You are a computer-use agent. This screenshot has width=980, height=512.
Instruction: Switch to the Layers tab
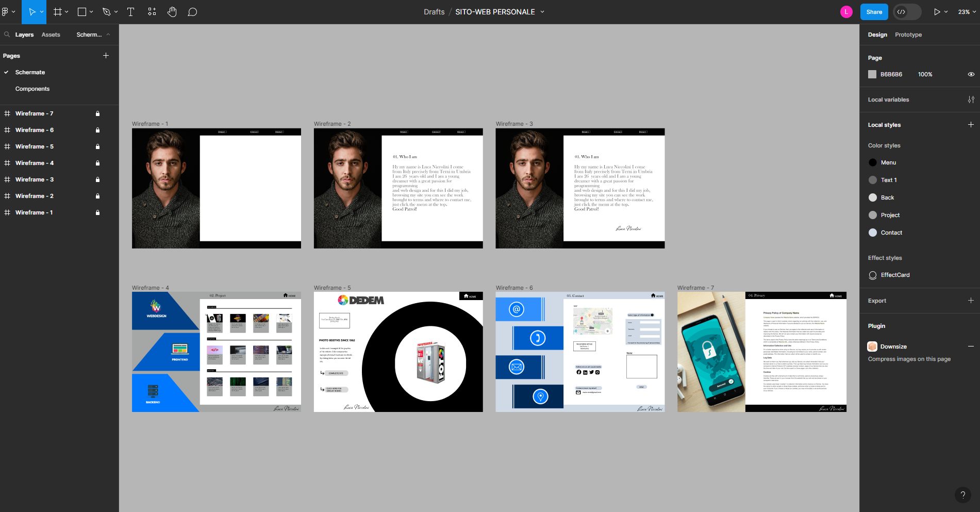24,35
